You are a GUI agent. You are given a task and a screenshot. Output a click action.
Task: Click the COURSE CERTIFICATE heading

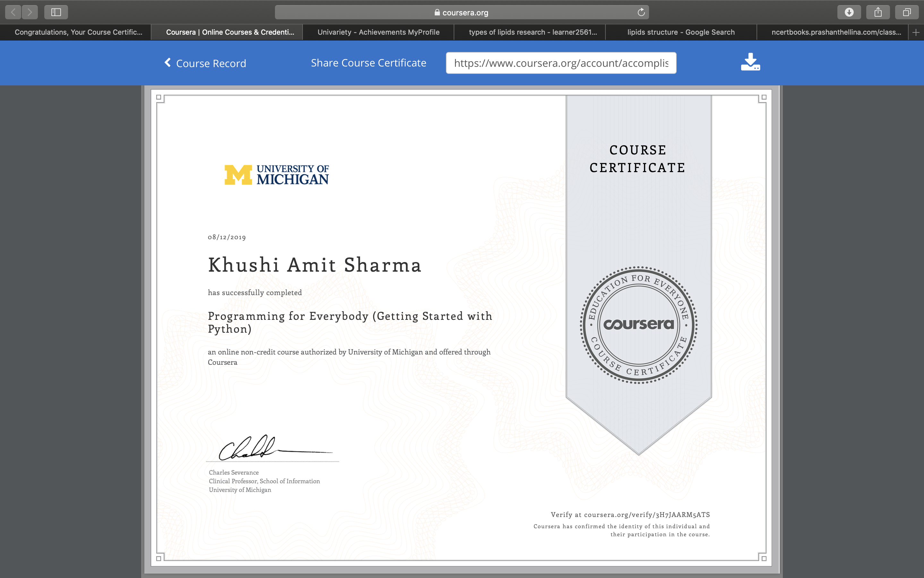click(637, 159)
